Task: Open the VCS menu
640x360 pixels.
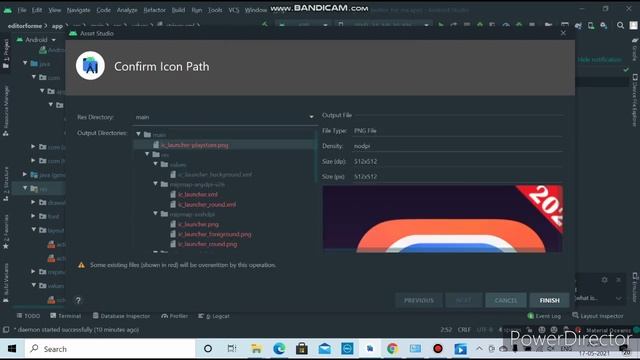Action: click(x=233, y=10)
